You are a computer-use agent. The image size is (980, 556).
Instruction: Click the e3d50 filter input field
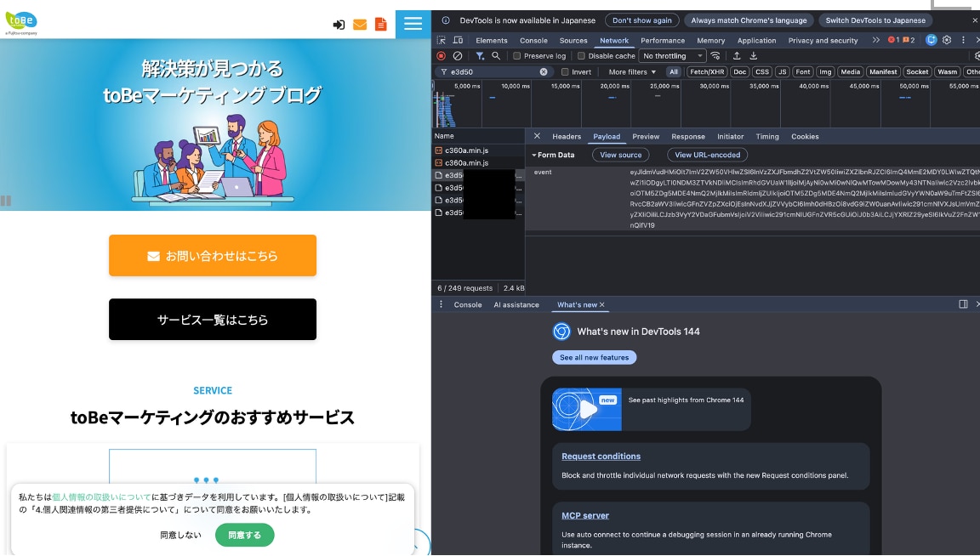[493, 72]
